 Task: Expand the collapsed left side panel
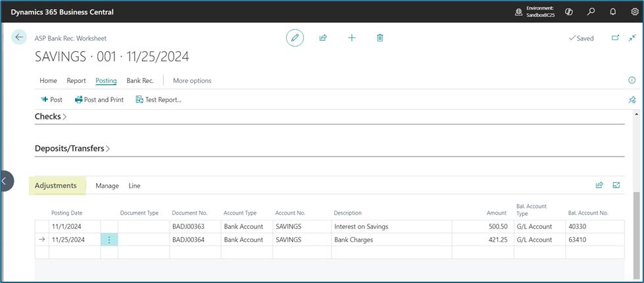pyautogui.click(x=6, y=181)
